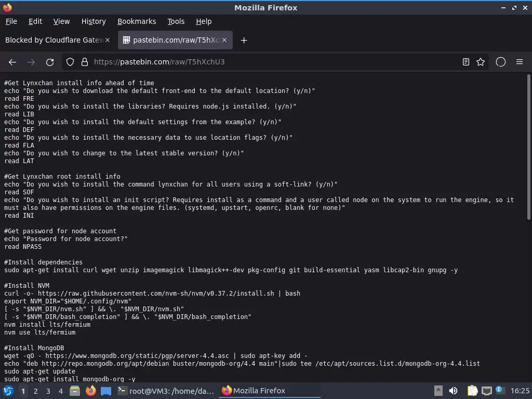The height and width of the screenshot is (399, 532).
Task: Switch to workspace 4
Action: 61,391
